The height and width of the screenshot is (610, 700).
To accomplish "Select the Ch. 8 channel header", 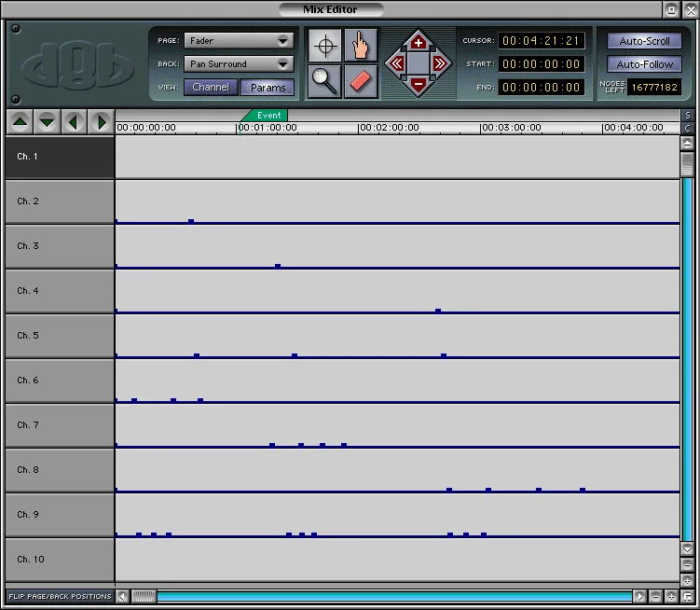I will [x=60, y=470].
